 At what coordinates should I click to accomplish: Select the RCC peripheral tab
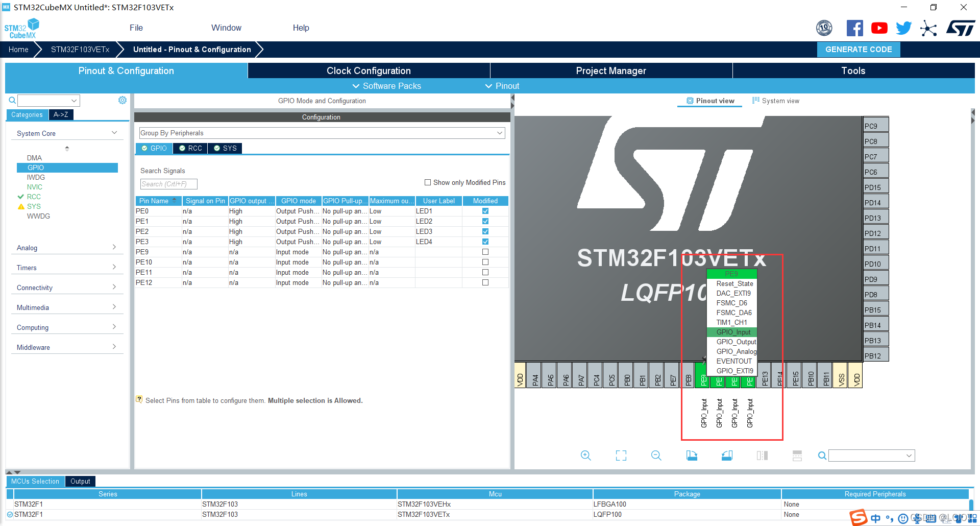[190, 148]
